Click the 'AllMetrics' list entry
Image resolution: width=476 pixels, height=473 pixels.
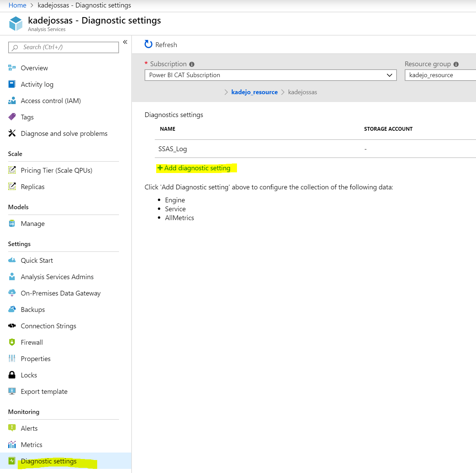179,218
